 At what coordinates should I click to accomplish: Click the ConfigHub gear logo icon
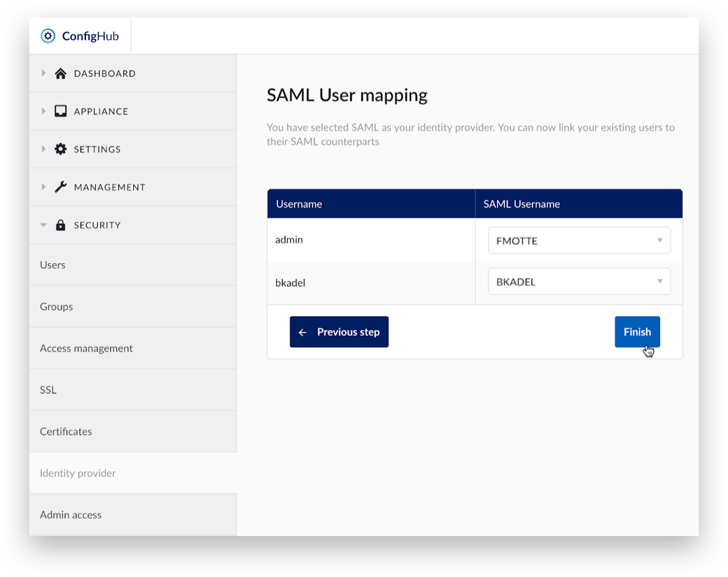coord(48,36)
